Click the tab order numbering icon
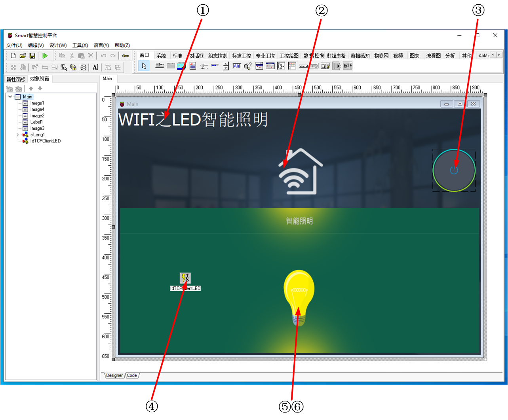The height and width of the screenshot is (420, 508). 83,67
